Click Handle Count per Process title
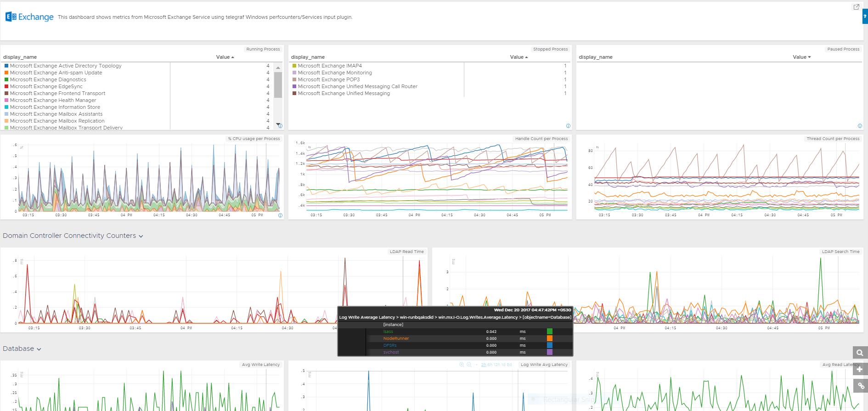 541,139
